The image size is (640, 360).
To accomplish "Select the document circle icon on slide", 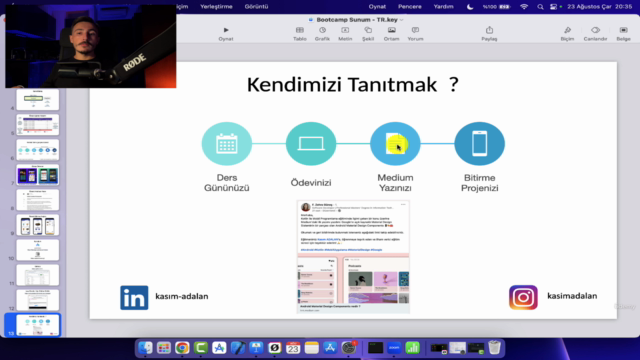I will click(x=395, y=144).
